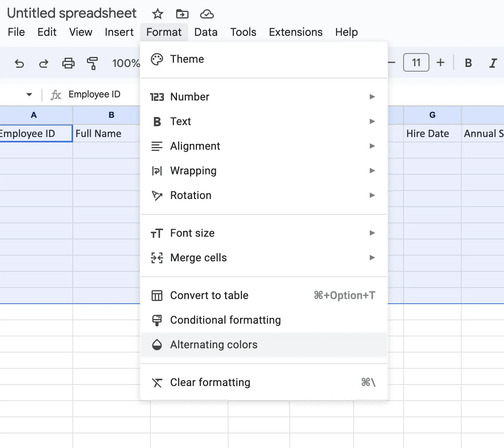Open the Edit menu
This screenshot has height=448, width=504.
47,32
